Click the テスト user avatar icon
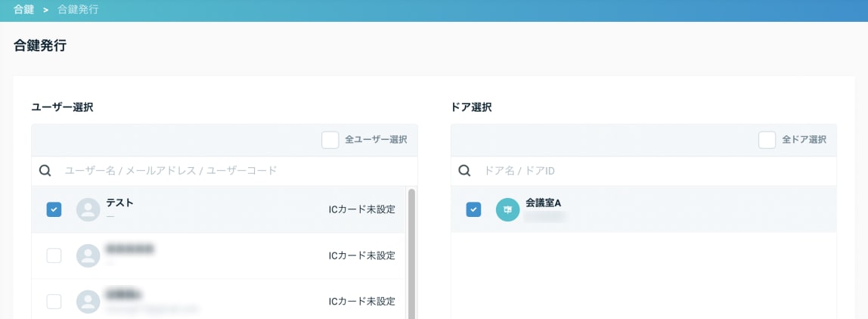The height and width of the screenshot is (319, 868). 88,209
